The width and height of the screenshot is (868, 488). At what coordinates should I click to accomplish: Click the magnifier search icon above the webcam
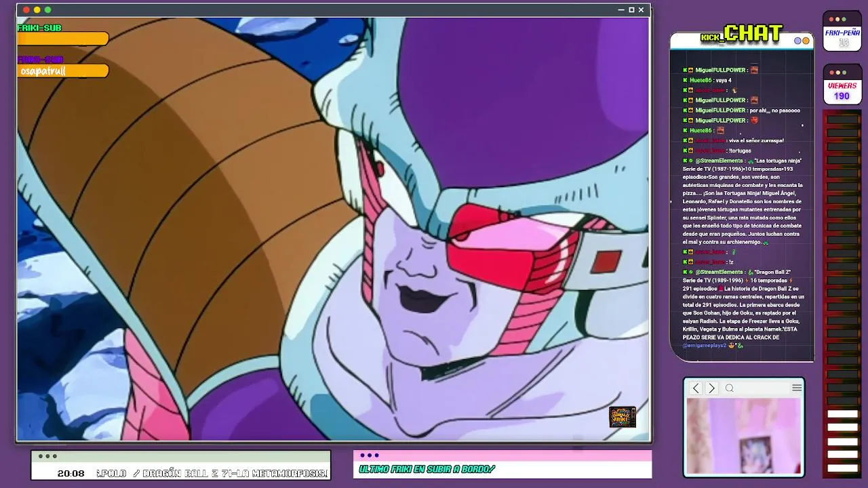(730, 388)
